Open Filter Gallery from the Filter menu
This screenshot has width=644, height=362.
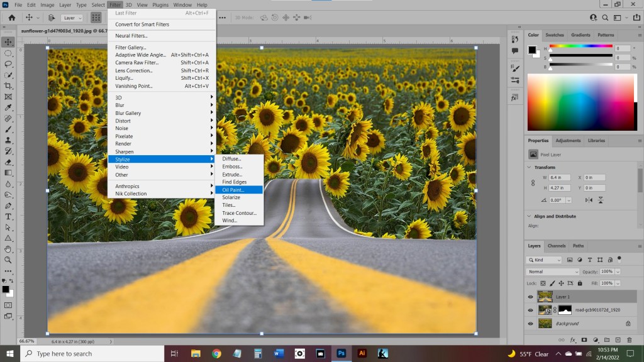click(130, 47)
